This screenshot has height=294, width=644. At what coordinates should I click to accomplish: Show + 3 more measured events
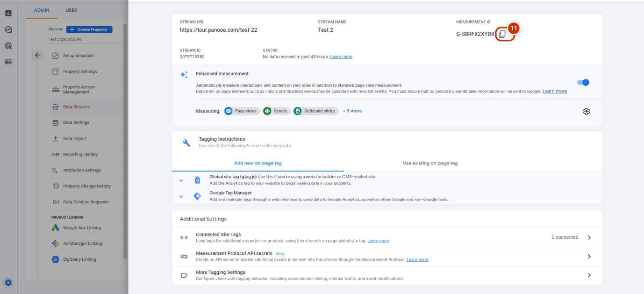pyautogui.click(x=352, y=111)
